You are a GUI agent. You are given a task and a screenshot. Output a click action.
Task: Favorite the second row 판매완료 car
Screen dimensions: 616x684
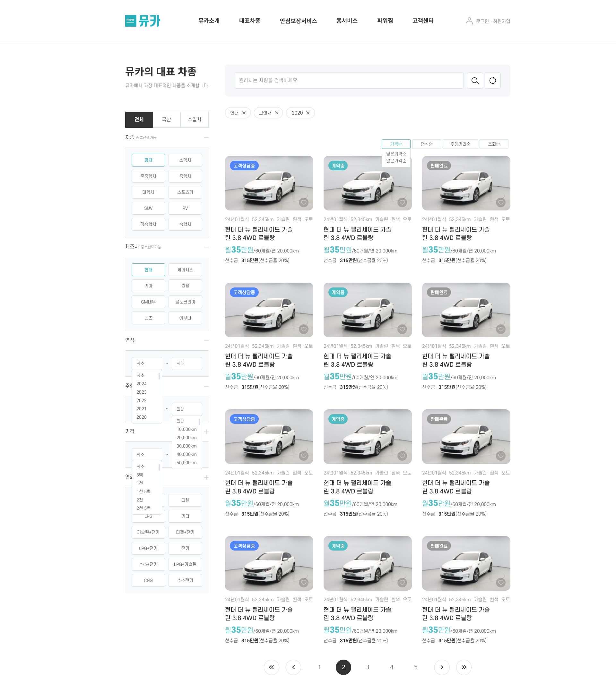tap(500, 329)
